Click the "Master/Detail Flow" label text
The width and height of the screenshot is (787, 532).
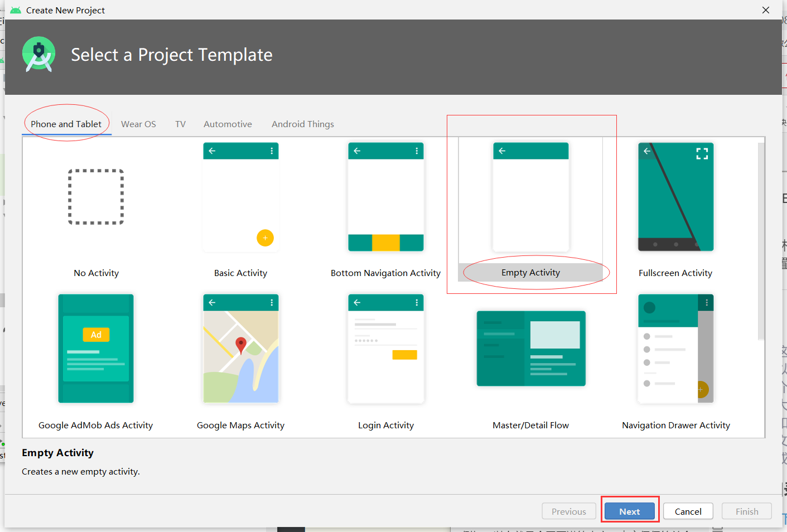tap(530, 425)
